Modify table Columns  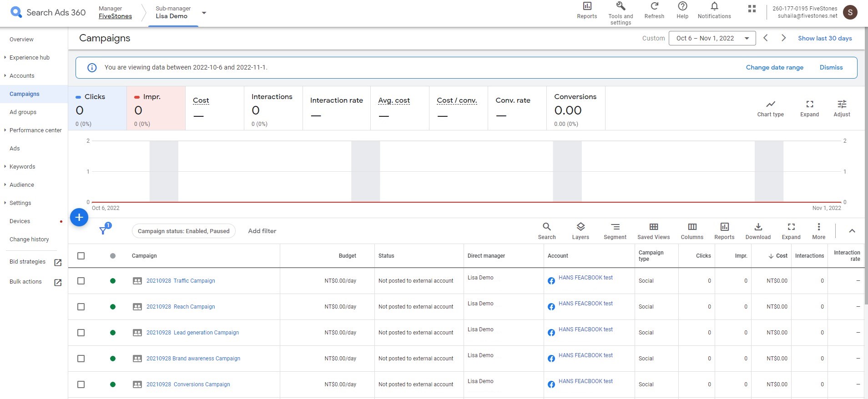click(692, 231)
